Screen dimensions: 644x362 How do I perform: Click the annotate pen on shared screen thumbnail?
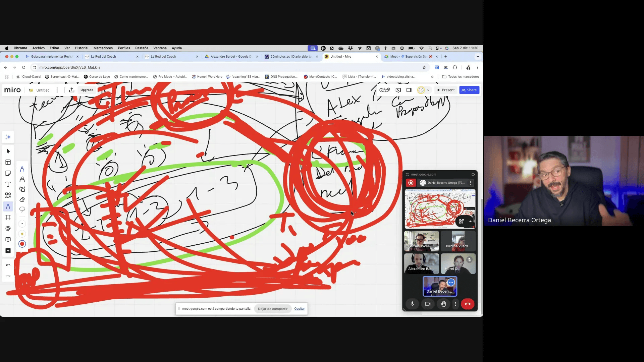(x=462, y=221)
